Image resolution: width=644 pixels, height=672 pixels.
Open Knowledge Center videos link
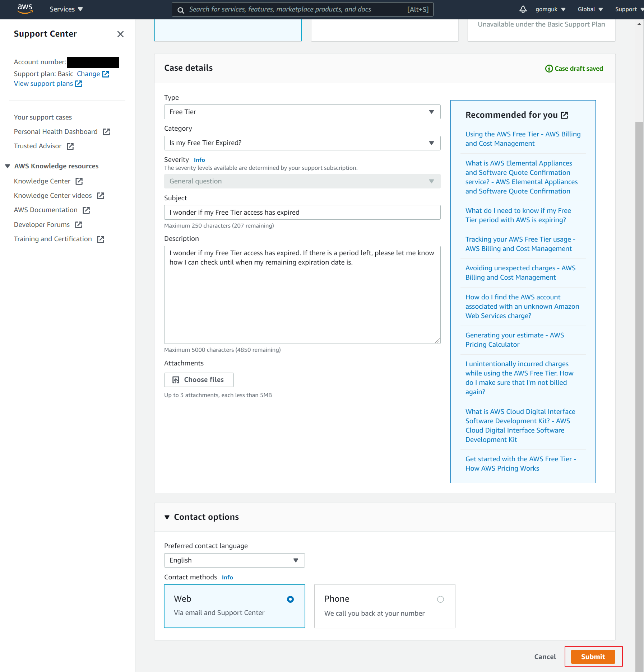tap(53, 196)
